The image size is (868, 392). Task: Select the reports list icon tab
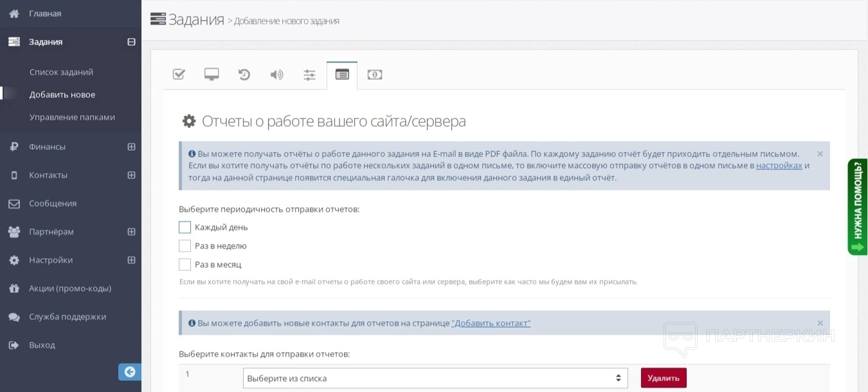pos(342,75)
